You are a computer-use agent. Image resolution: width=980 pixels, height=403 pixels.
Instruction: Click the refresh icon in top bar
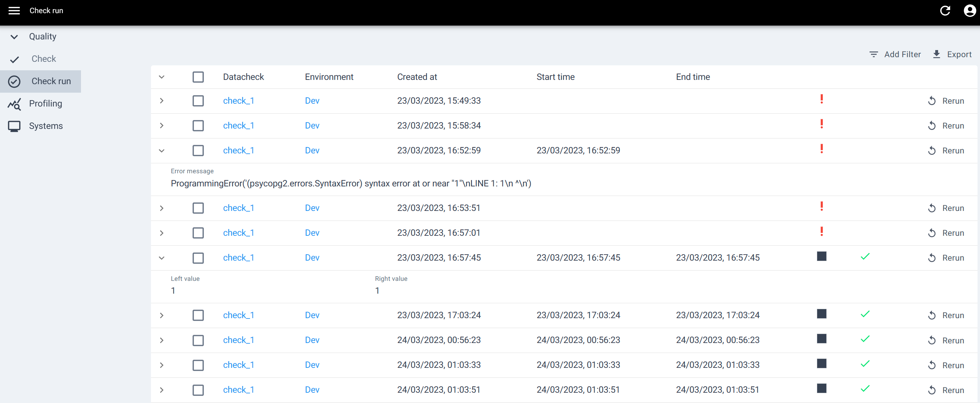pos(945,11)
